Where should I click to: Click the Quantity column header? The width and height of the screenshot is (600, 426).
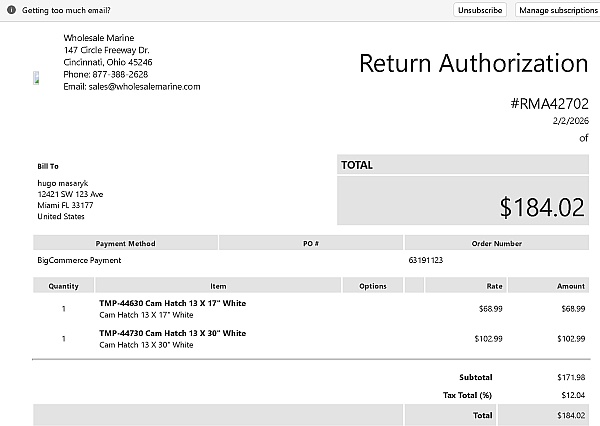(x=63, y=286)
